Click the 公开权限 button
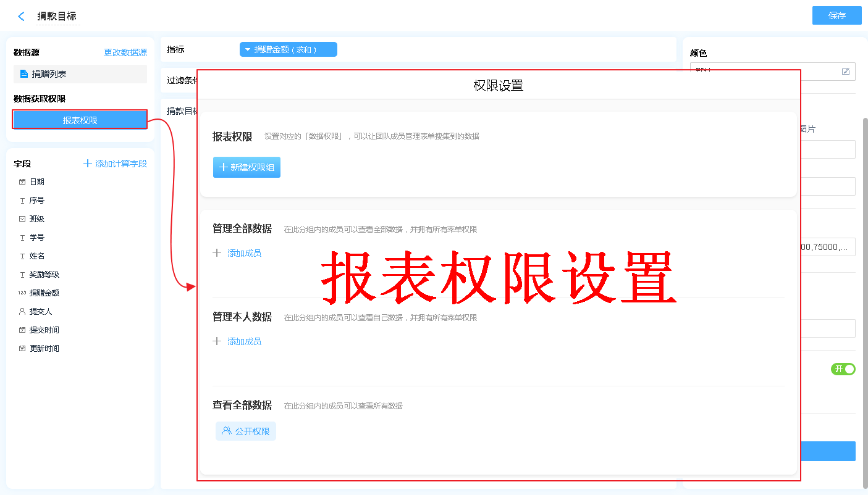Viewport: 868px width, 495px height. tap(246, 431)
